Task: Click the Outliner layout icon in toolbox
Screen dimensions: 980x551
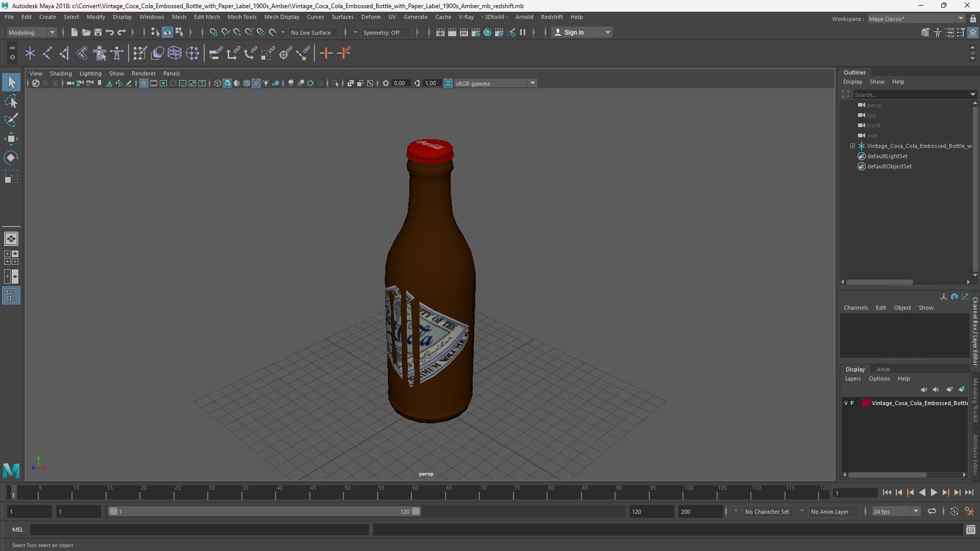Action: 11,296
